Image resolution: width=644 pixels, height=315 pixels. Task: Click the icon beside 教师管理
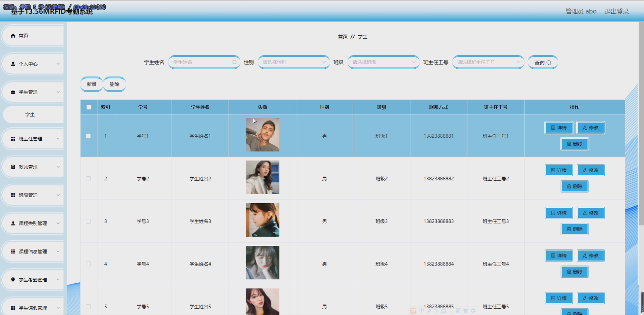coord(13,167)
